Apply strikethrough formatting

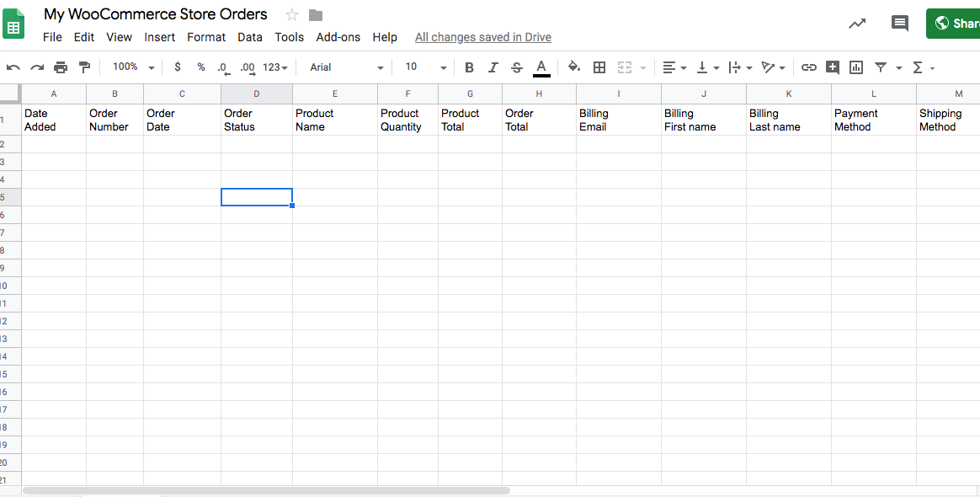(517, 67)
